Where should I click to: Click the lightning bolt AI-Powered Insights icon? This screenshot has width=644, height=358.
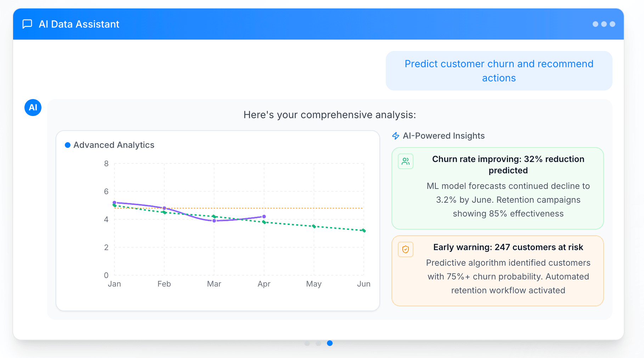coord(396,136)
